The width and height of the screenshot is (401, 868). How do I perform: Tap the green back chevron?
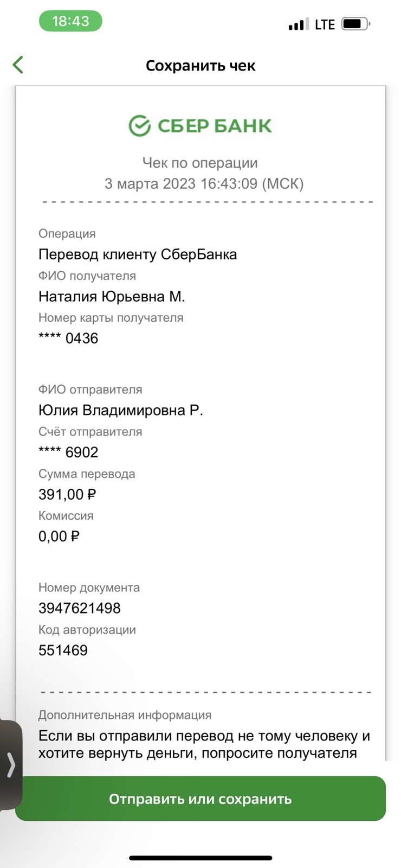tap(18, 65)
